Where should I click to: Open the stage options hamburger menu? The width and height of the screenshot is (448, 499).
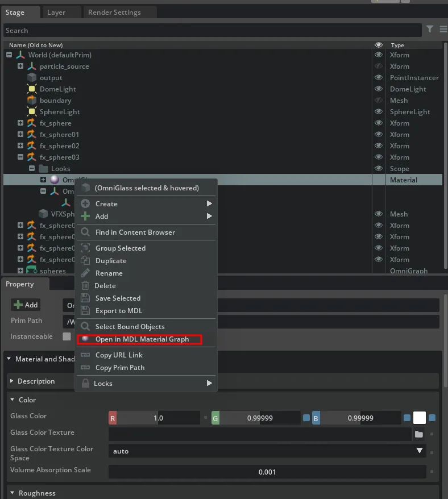coord(443,30)
